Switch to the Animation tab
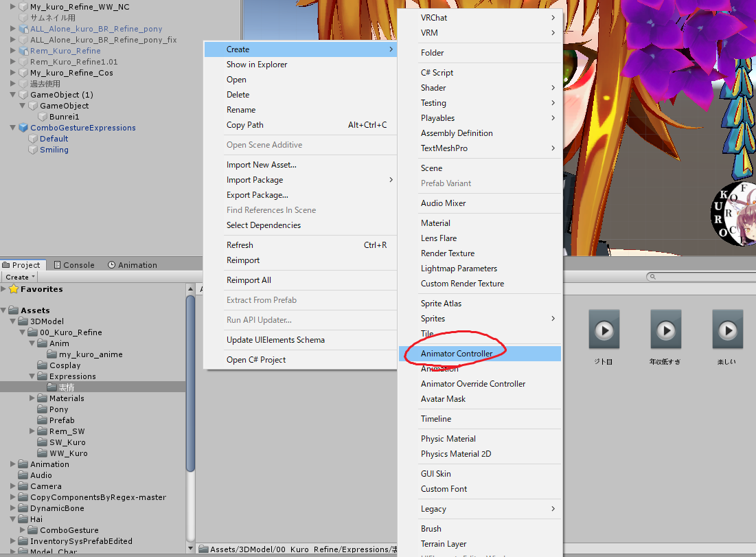 [133, 265]
